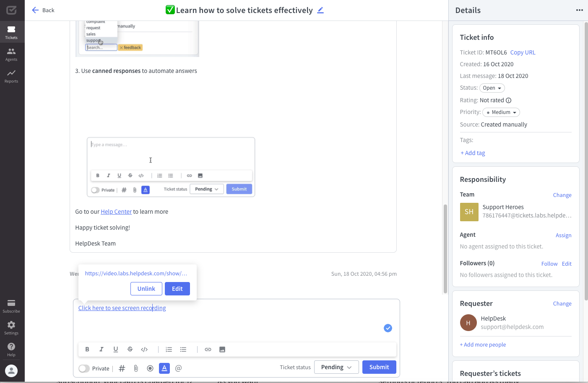Open the Reports section in sidebar

point(11,76)
